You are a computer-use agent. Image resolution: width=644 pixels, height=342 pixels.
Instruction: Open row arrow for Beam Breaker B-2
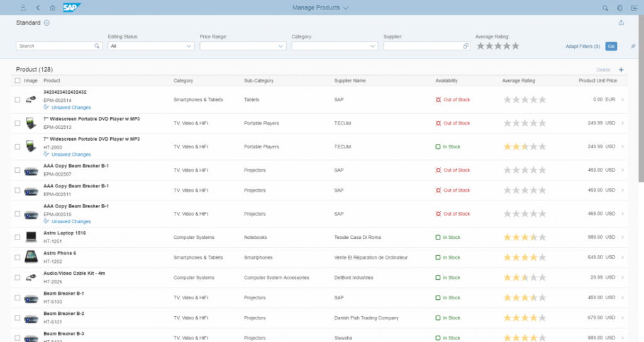pyautogui.click(x=623, y=317)
